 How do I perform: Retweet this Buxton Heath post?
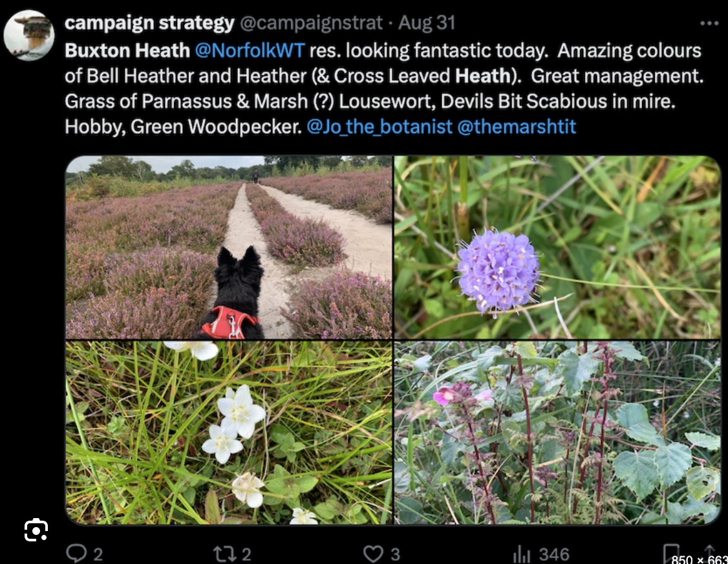[x=222, y=553]
